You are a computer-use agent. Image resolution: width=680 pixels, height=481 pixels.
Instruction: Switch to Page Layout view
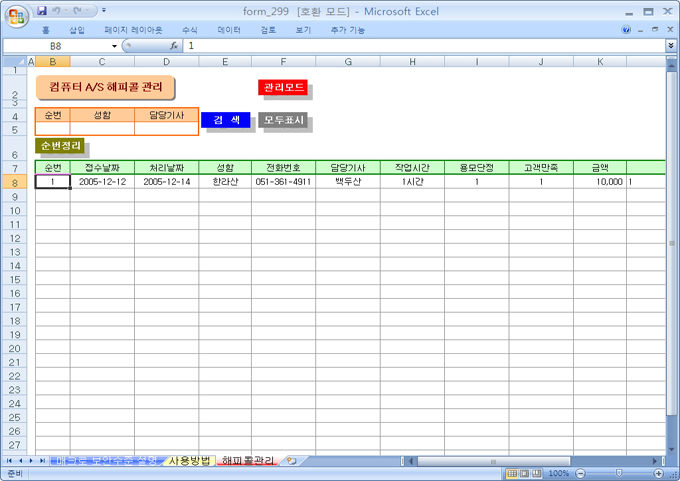pyautogui.click(x=525, y=473)
